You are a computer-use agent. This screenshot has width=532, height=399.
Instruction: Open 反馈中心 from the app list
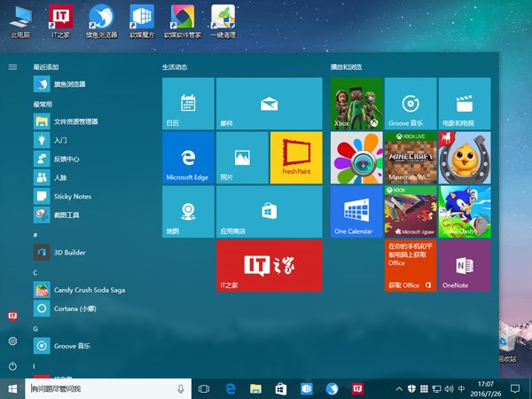point(91,159)
